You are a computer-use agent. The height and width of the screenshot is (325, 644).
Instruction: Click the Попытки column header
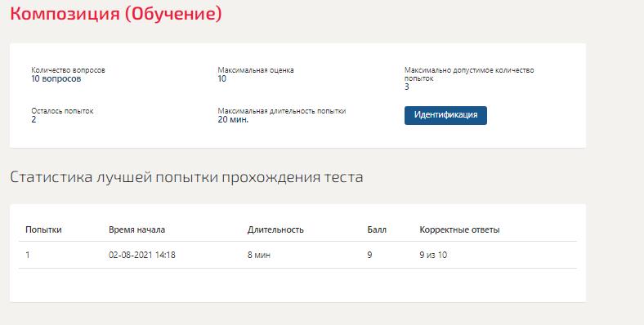click(43, 229)
